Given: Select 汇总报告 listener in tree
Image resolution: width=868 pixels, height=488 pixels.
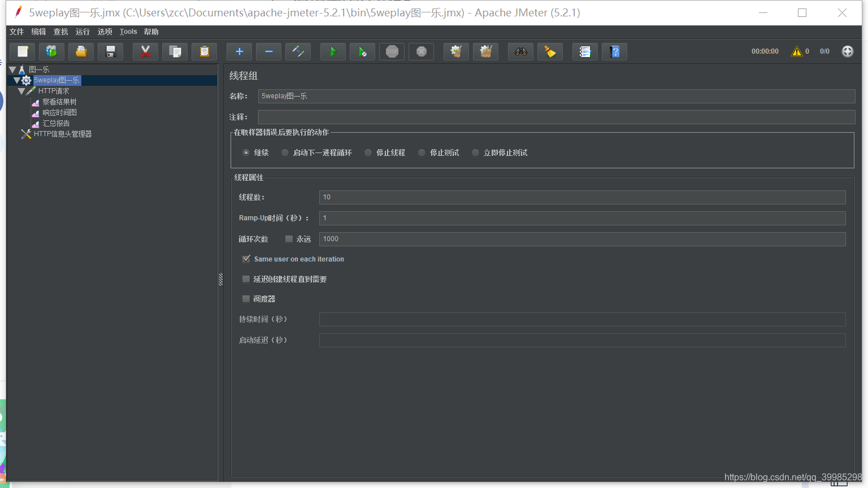Looking at the screenshot, I should pyautogui.click(x=56, y=123).
